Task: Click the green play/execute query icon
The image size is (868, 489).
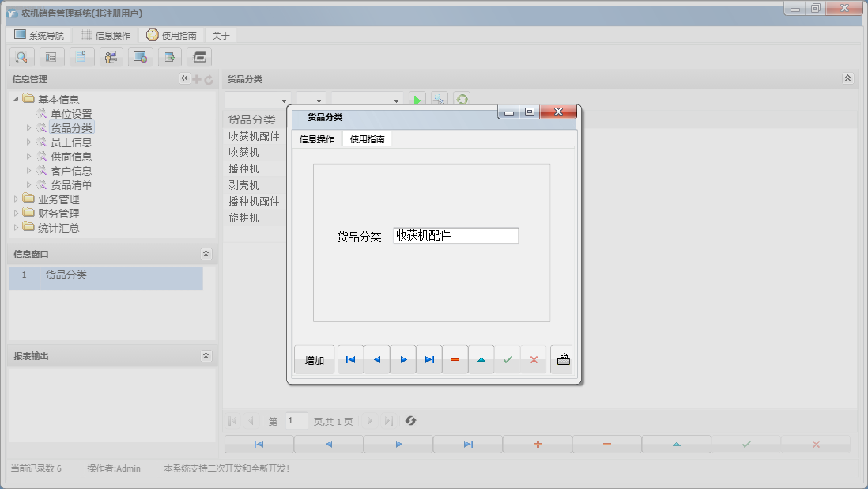Action: point(417,98)
